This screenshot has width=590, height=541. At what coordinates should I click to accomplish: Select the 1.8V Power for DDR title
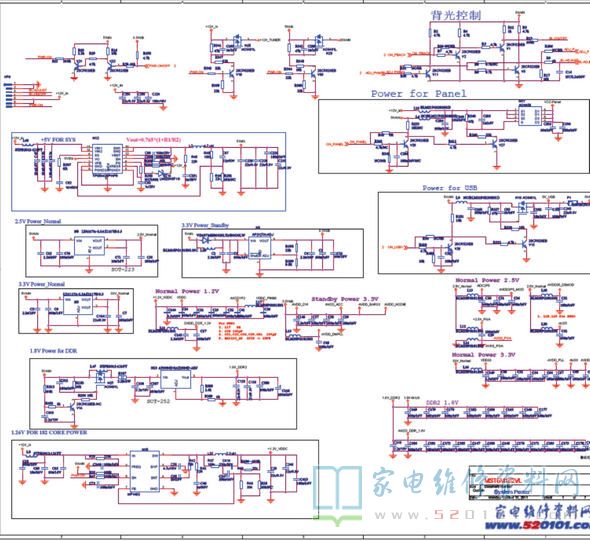pyautogui.click(x=53, y=351)
